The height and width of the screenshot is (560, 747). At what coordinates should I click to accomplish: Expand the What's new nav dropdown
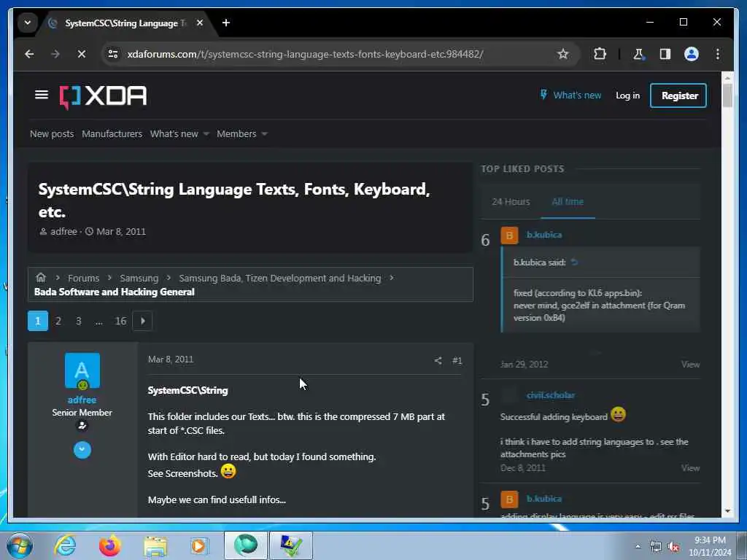[x=206, y=134]
